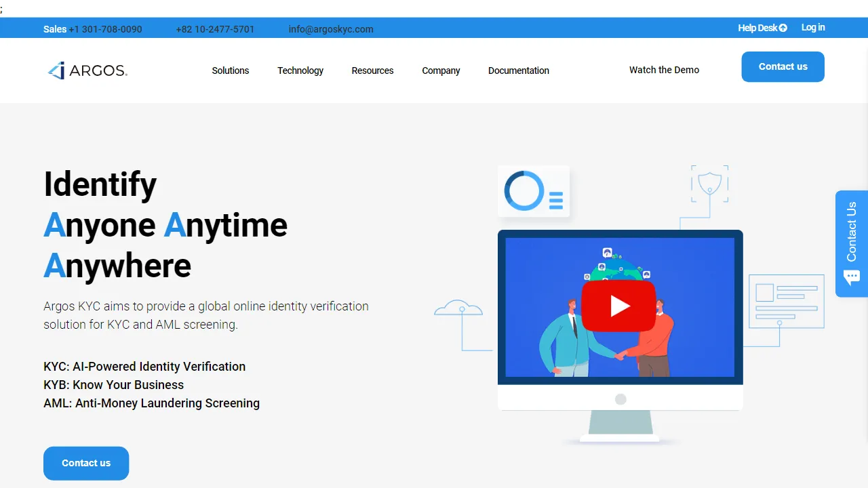Screen dimensions: 868x488
Task: Click the +82 10-2477-5701 phone number
Action: coord(215,29)
